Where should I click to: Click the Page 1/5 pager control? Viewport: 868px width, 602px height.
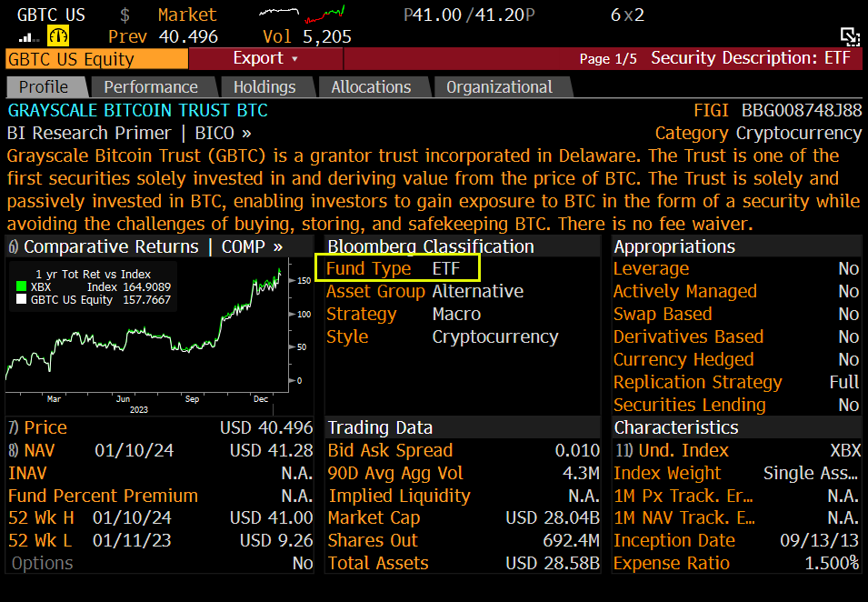607,57
